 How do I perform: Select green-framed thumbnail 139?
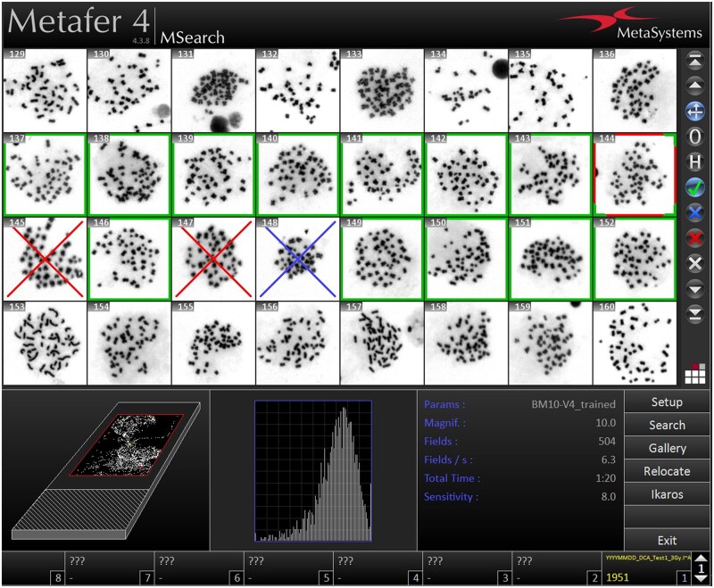(x=213, y=175)
